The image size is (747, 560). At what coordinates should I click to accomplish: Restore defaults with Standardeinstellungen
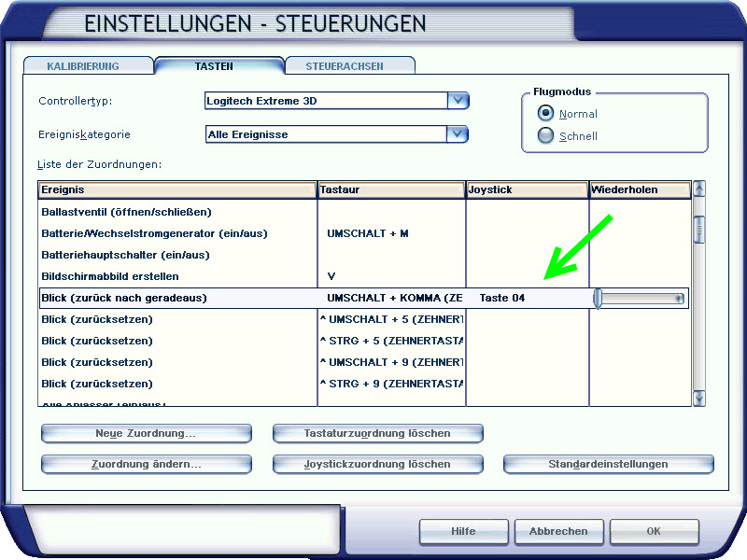pyautogui.click(x=608, y=464)
